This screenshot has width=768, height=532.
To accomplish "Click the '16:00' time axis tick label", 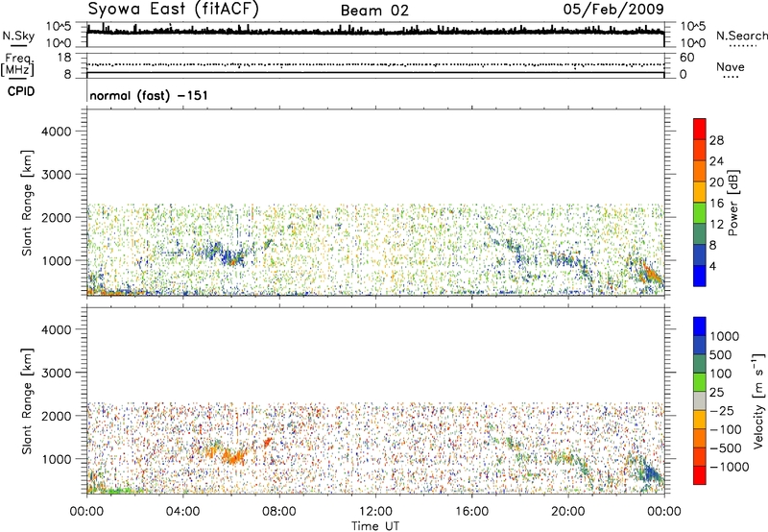I will point(471,512).
